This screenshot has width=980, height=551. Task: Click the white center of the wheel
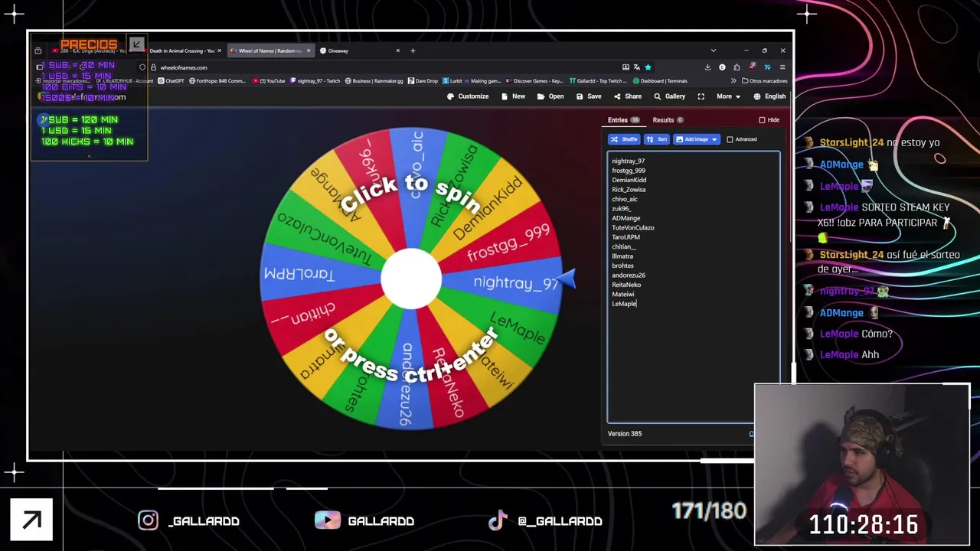[x=411, y=279]
